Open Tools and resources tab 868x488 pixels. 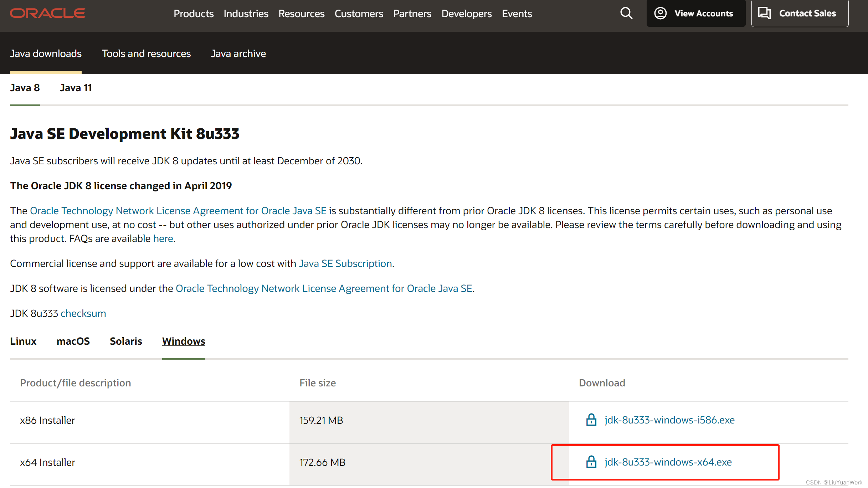pos(146,53)
